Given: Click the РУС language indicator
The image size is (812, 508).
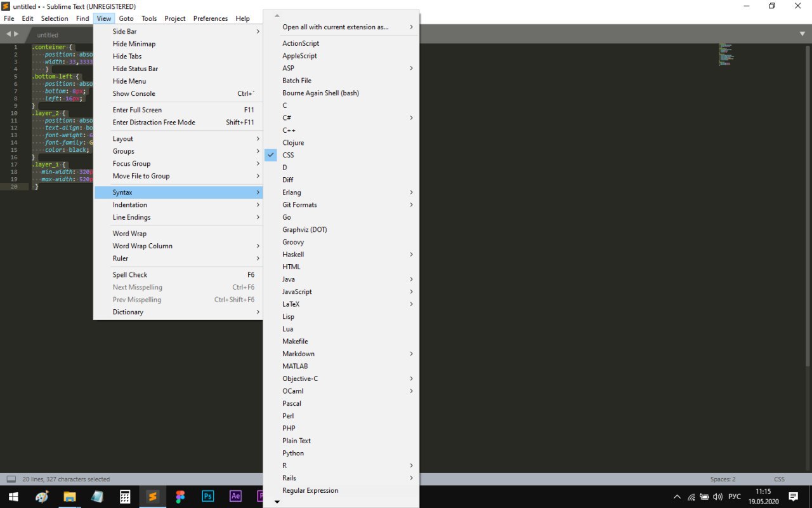Looking at the screenshot, I should click(735, 497).
